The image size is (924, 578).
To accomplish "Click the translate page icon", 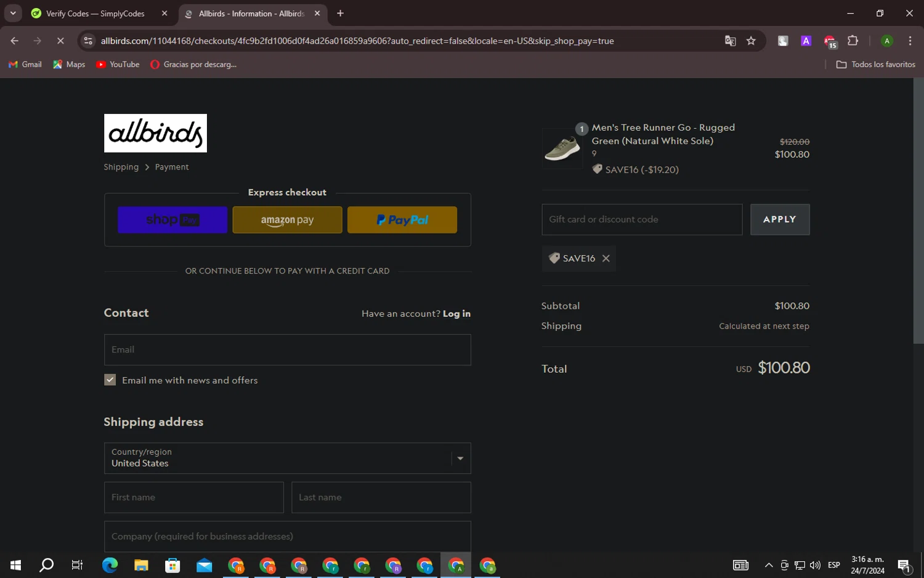I will 730,41.
